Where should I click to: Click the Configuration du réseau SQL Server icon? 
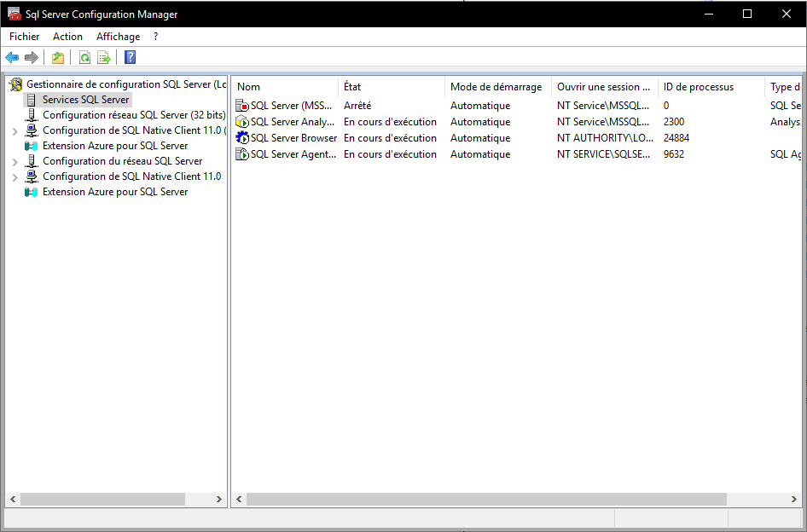[x=32, y=161]
